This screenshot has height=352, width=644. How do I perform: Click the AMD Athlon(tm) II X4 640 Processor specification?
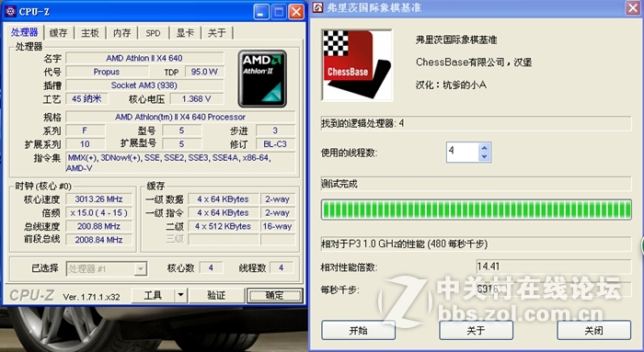tap(180, 117)
